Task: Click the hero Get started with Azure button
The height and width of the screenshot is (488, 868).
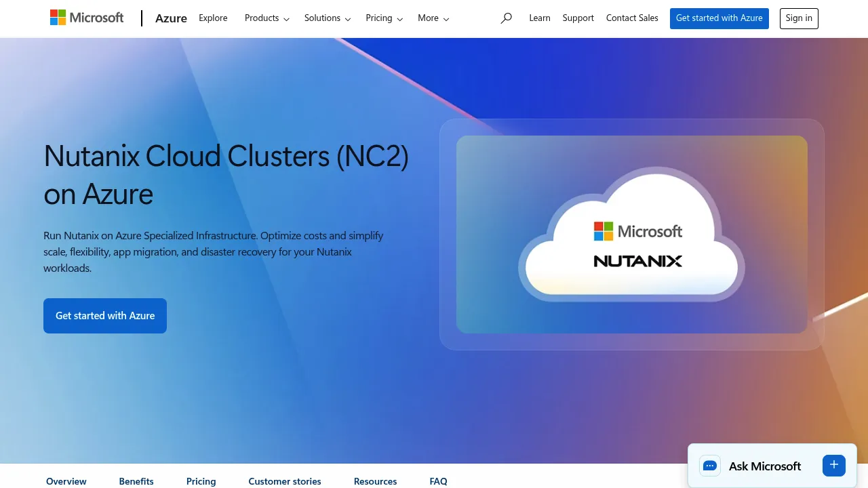Action: 105,316
